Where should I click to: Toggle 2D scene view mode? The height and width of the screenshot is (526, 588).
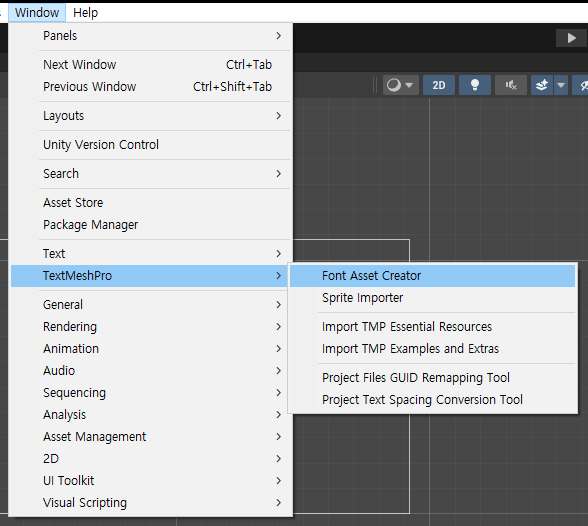coord(439,85)
